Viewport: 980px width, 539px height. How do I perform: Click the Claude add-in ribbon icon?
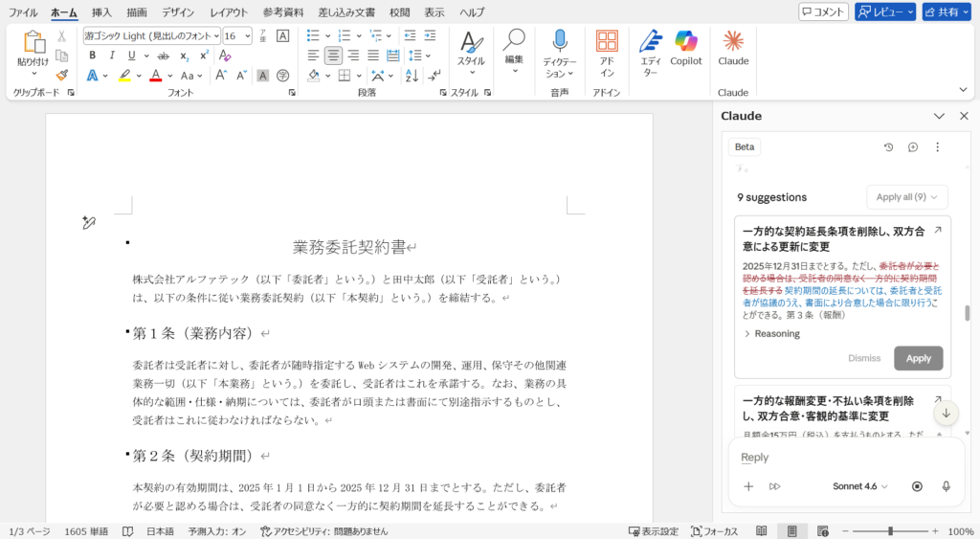[733, 50]
